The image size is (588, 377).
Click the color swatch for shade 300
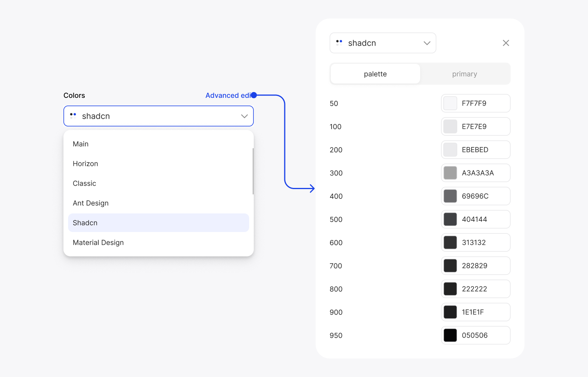[450, 173]
